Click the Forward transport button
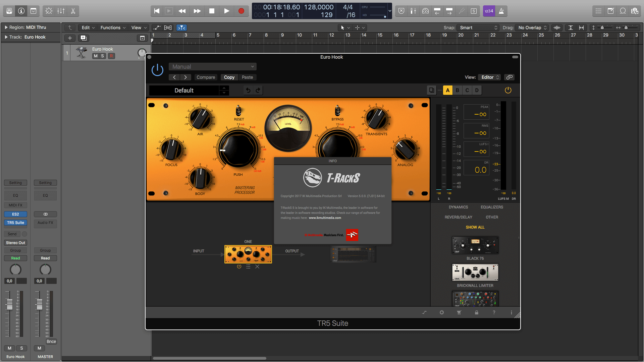 (x=197, y=11)
